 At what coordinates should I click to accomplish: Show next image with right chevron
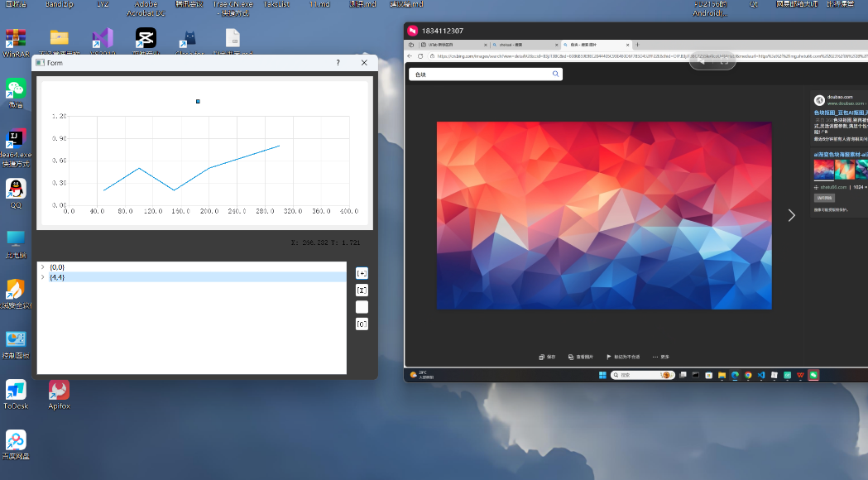tap(791, 215)
